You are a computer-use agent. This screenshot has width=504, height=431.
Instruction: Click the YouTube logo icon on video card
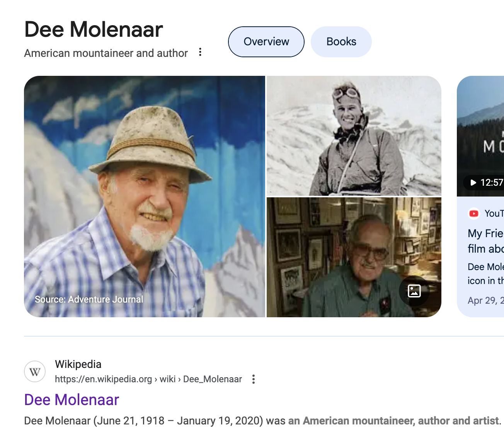(473, 214)
